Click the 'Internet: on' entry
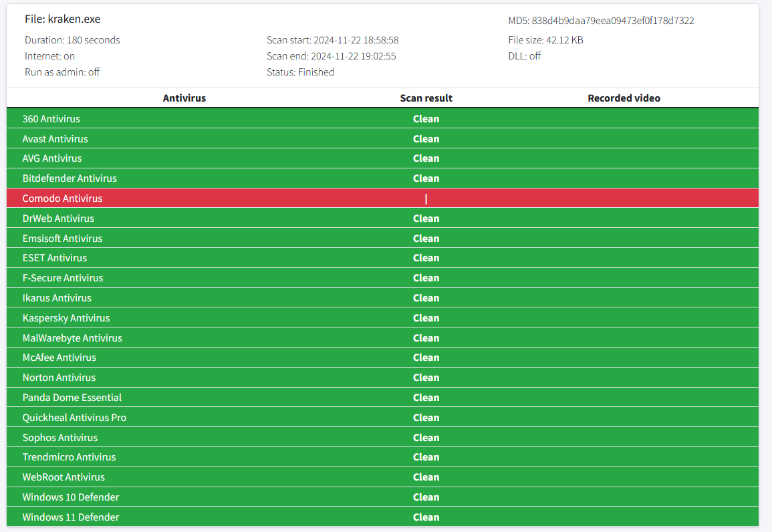Screen dimensions: 772x532 click(x=49, y=56)
